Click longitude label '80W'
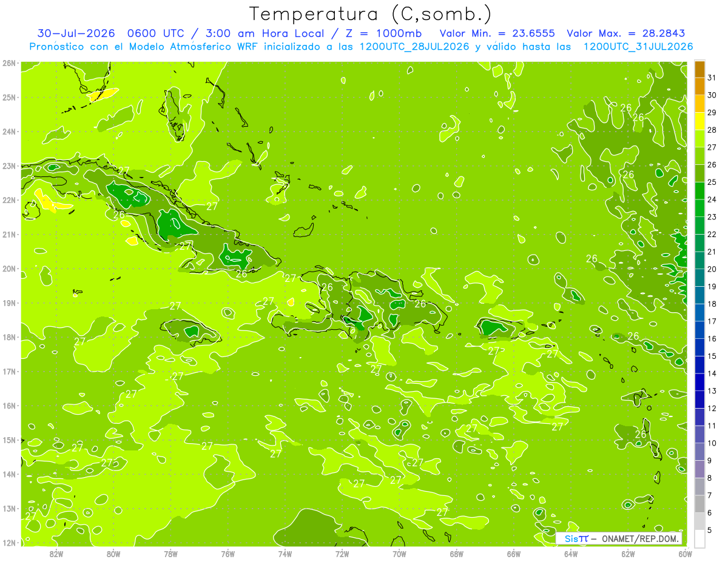Screen dimensions: 728x562 coord(113,554)
